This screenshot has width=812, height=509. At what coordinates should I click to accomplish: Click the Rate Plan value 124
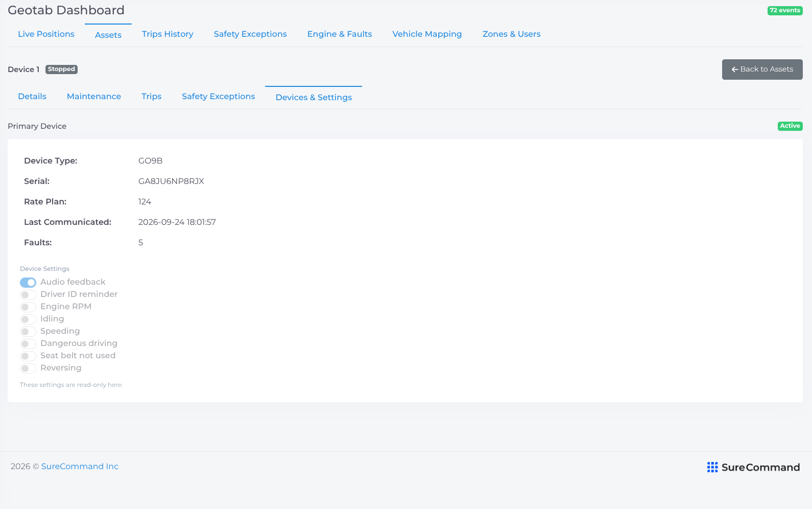click(145, 202)
